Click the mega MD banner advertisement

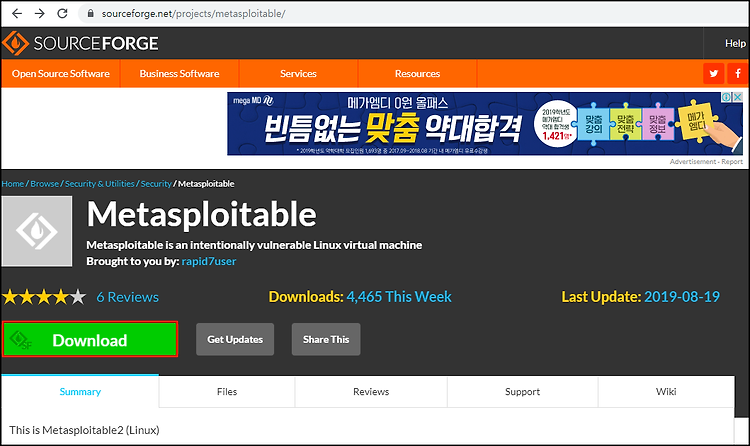485,123
